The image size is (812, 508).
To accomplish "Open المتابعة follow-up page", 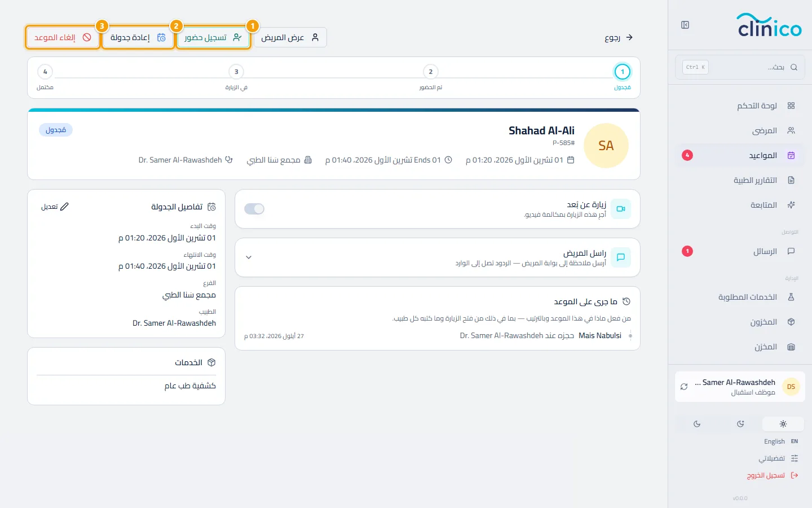I will click(x=740, y=205).
